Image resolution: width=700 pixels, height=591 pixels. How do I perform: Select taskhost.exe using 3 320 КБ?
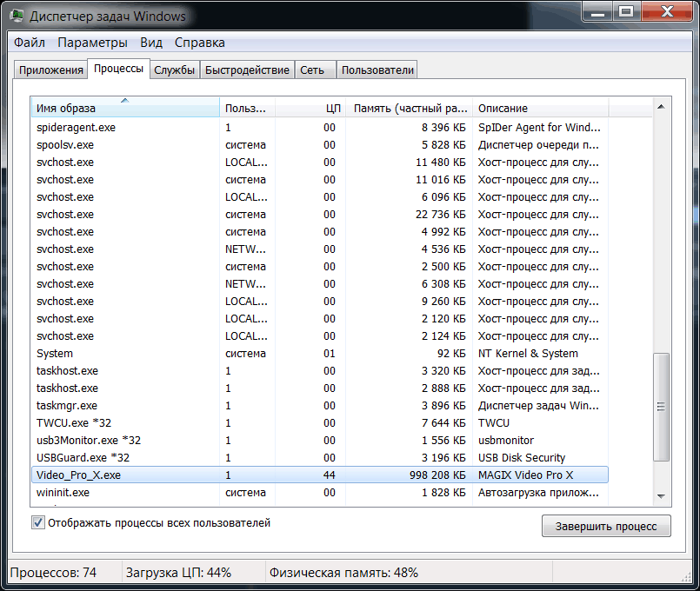coord(320,371)
